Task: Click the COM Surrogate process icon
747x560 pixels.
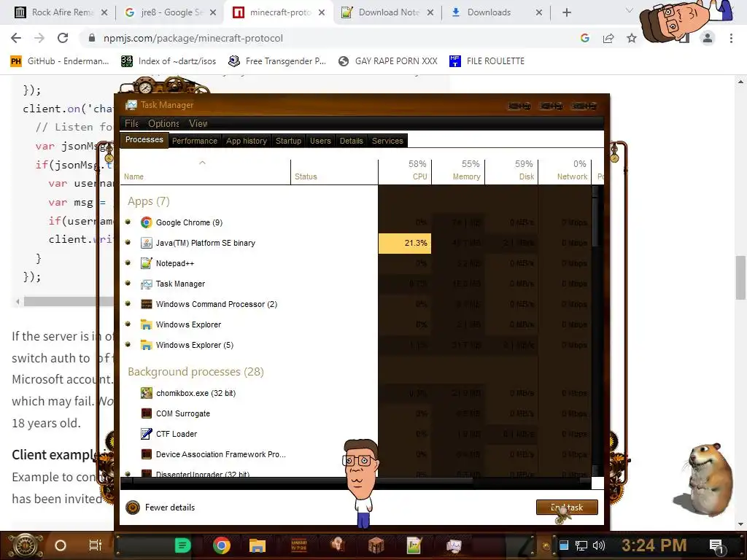Action: coord(146,413)
